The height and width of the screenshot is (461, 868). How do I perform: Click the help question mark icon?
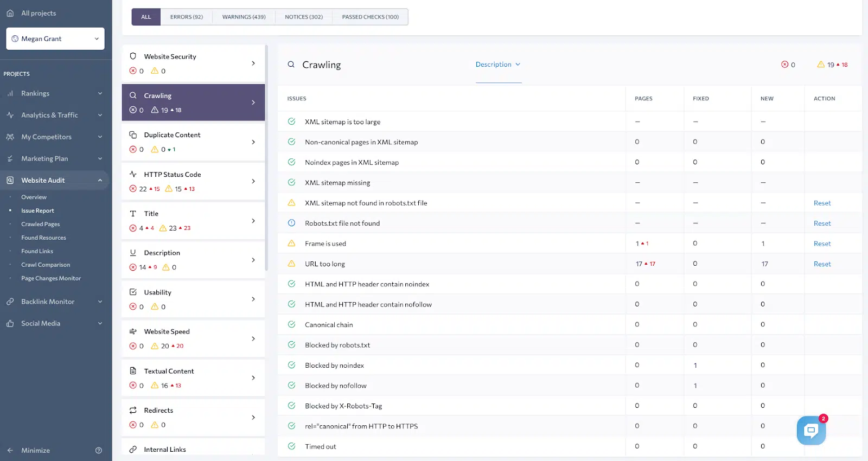(99, 450)
